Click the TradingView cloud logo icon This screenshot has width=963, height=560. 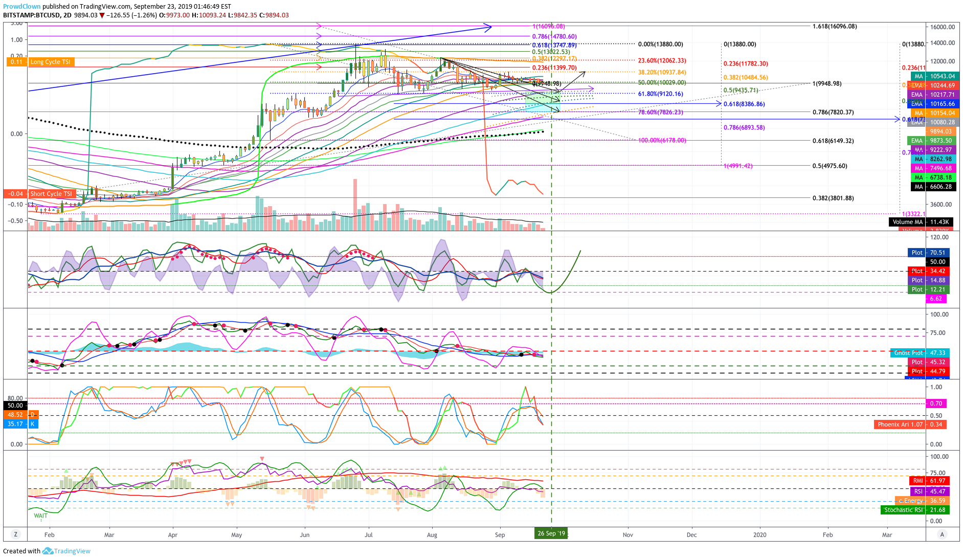tap(48, 551)
